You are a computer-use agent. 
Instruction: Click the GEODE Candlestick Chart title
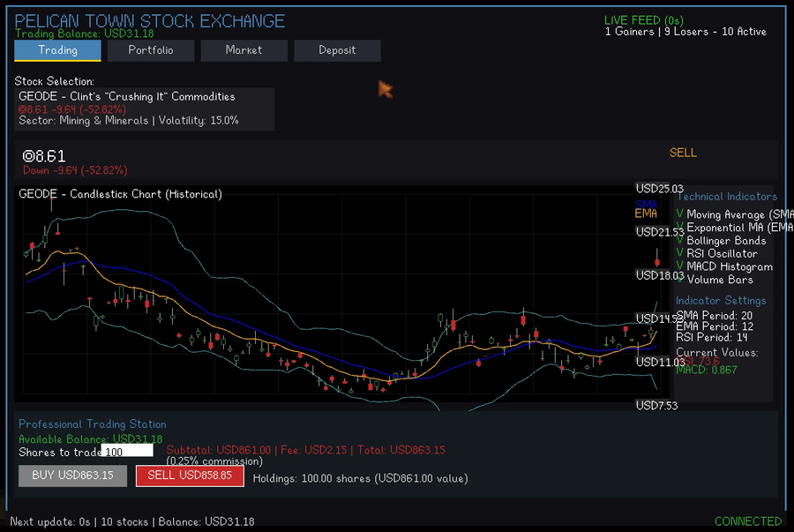[x=121, y=194]
